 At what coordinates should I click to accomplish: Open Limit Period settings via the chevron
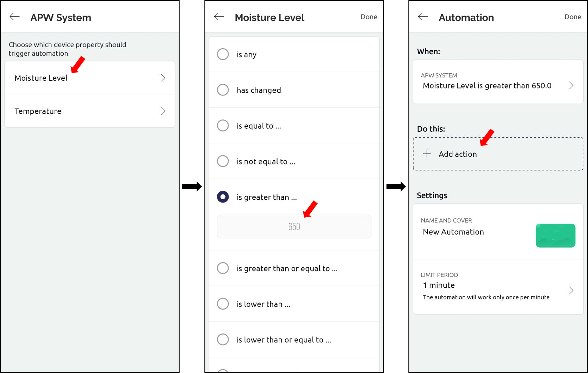571,290
